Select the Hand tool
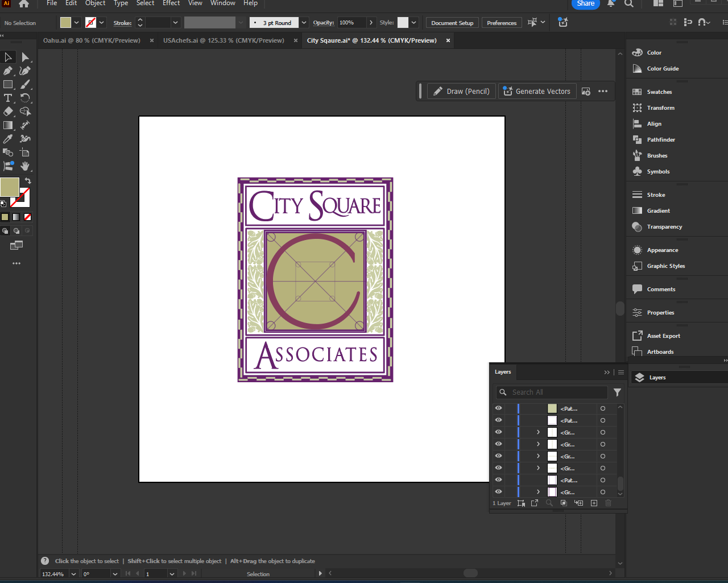Screen dimensions: 728x583 coord(25,166)
